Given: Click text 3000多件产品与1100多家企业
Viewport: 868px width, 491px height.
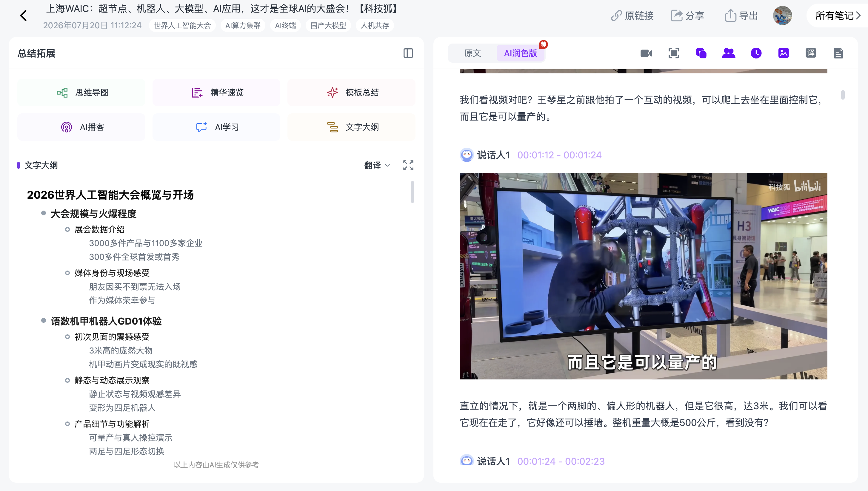Looking at the screenshot, I should [146, 243].
